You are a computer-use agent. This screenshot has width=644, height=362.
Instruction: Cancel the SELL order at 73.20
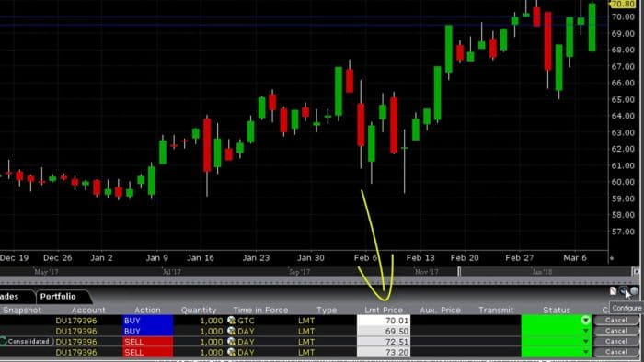click(x=616, y=352)
